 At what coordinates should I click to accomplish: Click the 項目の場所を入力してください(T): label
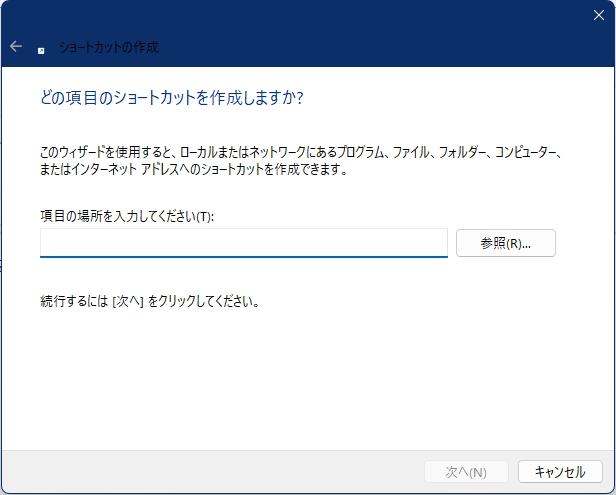pyautogui.click(x=127, y=216)
